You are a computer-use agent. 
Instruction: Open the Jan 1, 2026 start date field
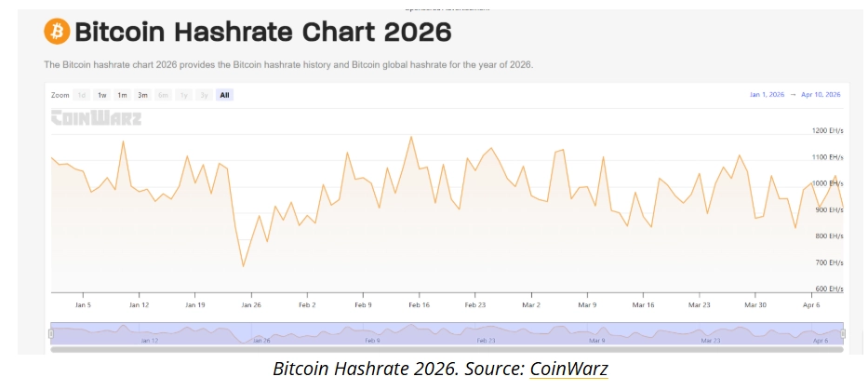click(x=768, y=95)
